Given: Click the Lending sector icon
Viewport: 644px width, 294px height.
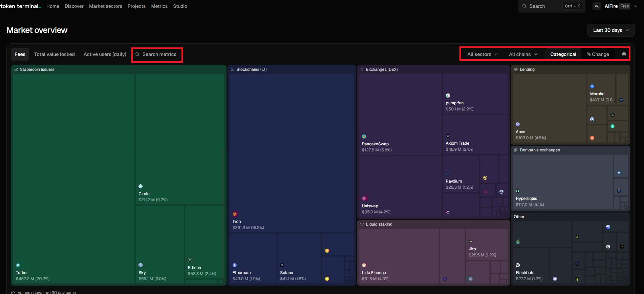Looking at the screenshot, I should click(x=516, y=69).
